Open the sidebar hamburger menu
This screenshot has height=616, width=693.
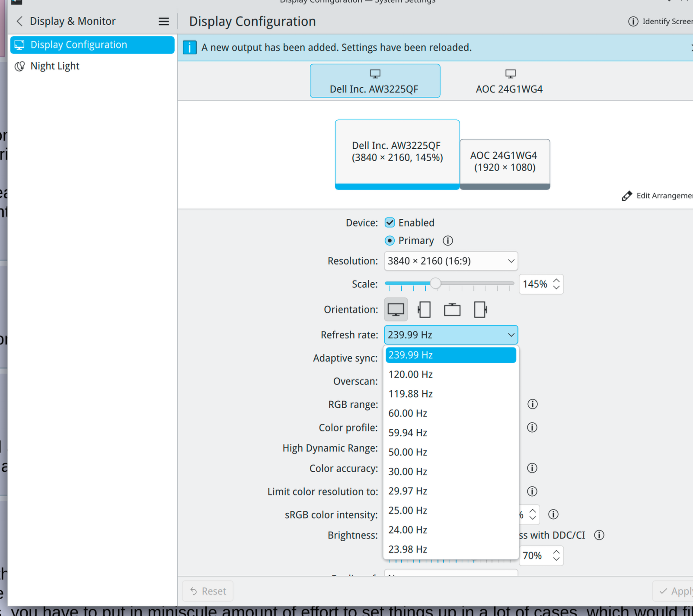tap(164, 21)
